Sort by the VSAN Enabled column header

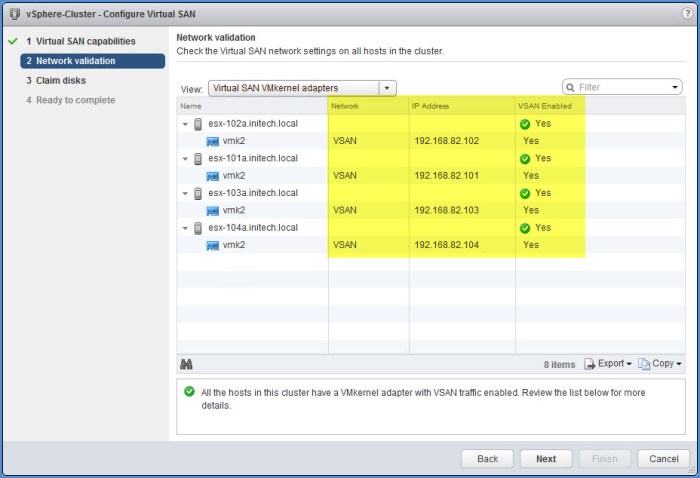tap(550, 106)
